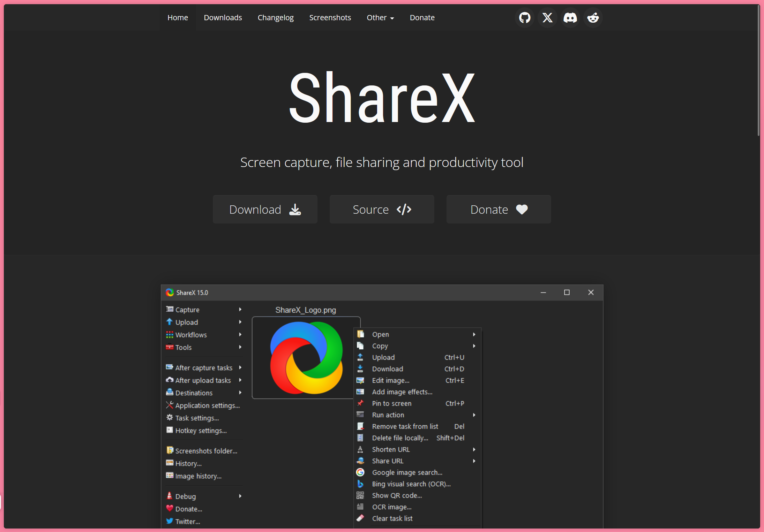Expand the Open submenu arrow in the context menu
This screenshot has height=532, width=764.
tap(474, 334)
